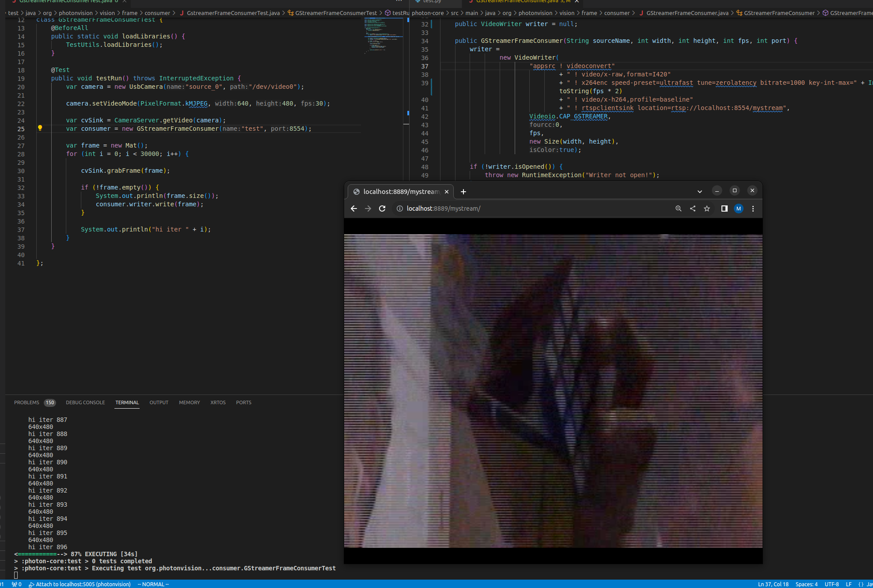Switch to the DEBUG CONSOLE tab

pos(85,402)
